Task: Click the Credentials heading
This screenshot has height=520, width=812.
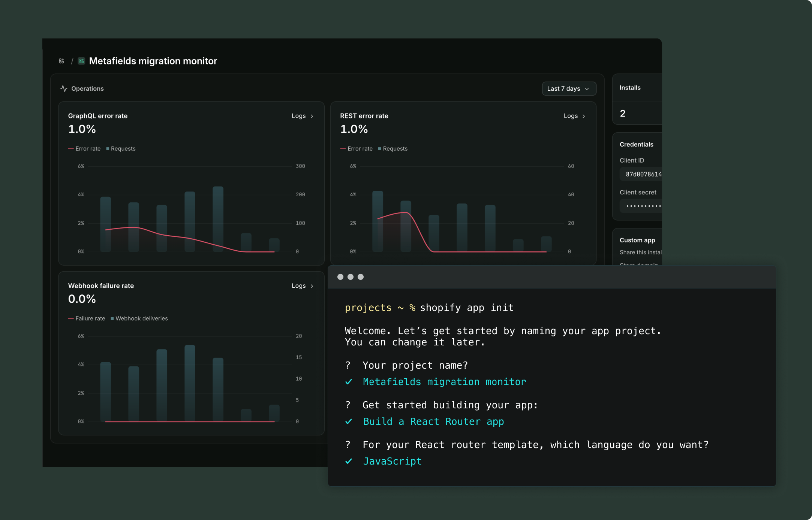Action: pyautogui.click(x=636, y=145)
